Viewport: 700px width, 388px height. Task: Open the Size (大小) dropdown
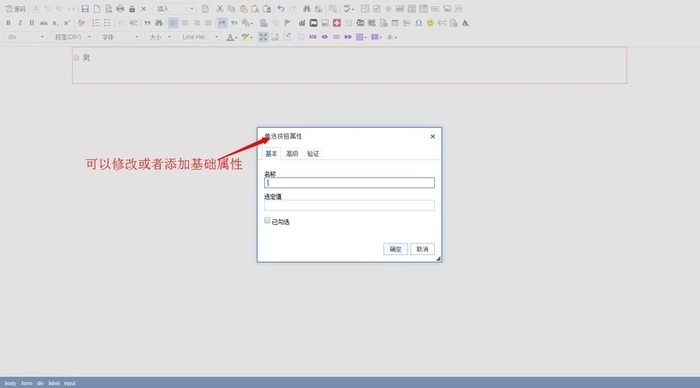[159, 37]
